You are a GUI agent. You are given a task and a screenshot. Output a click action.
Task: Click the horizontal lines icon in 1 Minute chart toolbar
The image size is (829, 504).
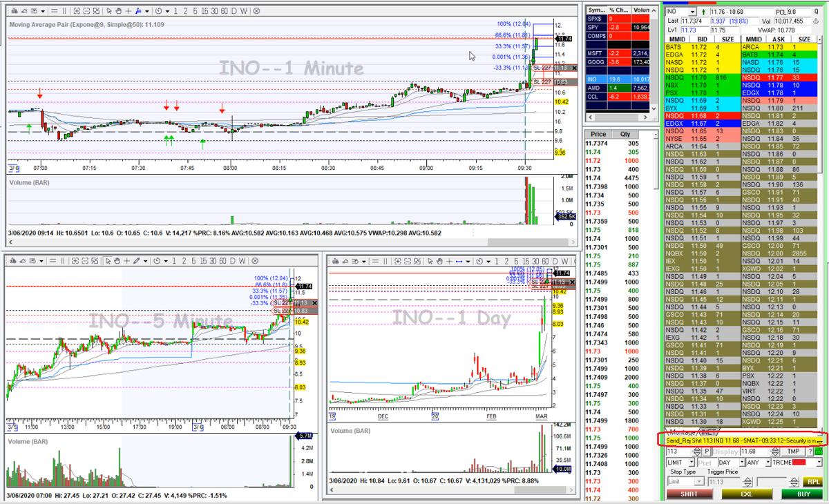(x=55, y=11)
